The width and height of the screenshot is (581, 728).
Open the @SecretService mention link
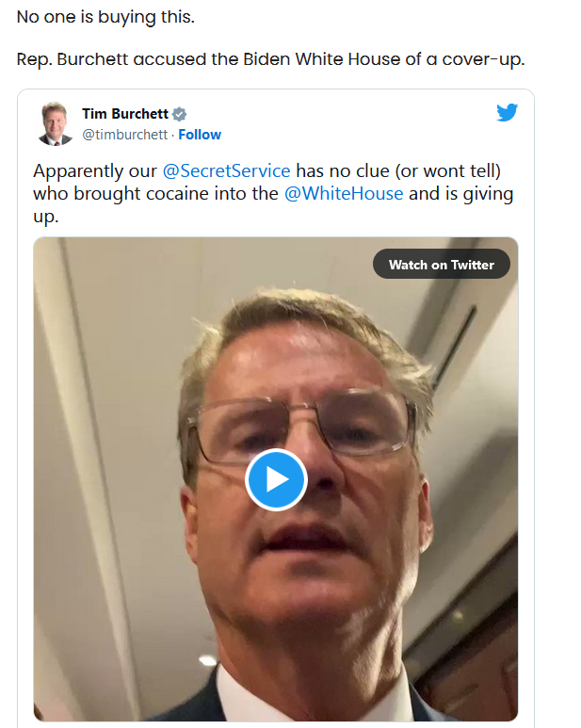[226, 170]
